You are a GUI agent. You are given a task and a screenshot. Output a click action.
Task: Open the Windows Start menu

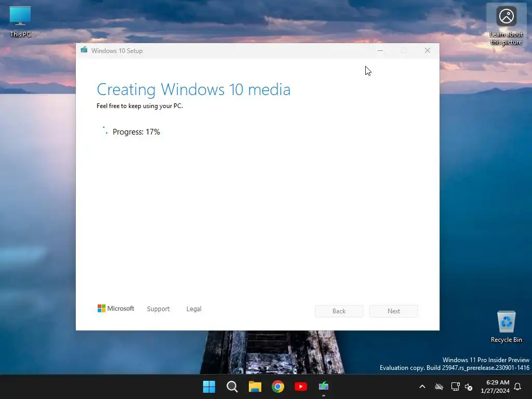coord(209,387)
